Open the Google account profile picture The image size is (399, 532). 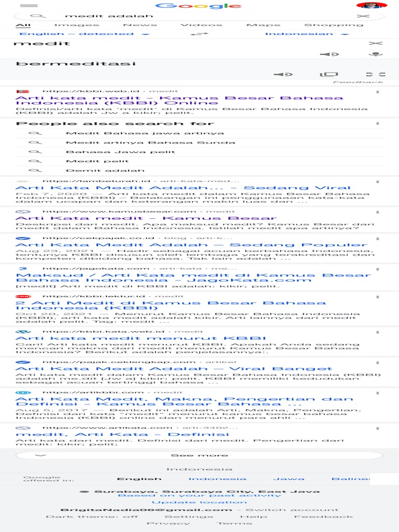371,5
